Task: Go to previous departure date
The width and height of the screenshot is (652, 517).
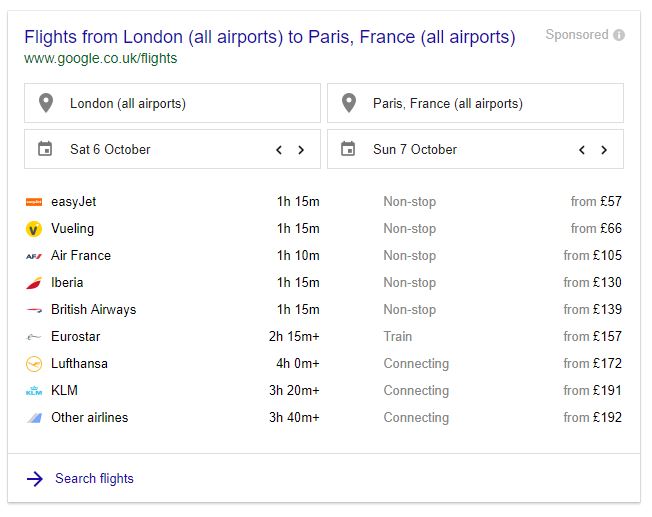Action: tap(279, 150)
